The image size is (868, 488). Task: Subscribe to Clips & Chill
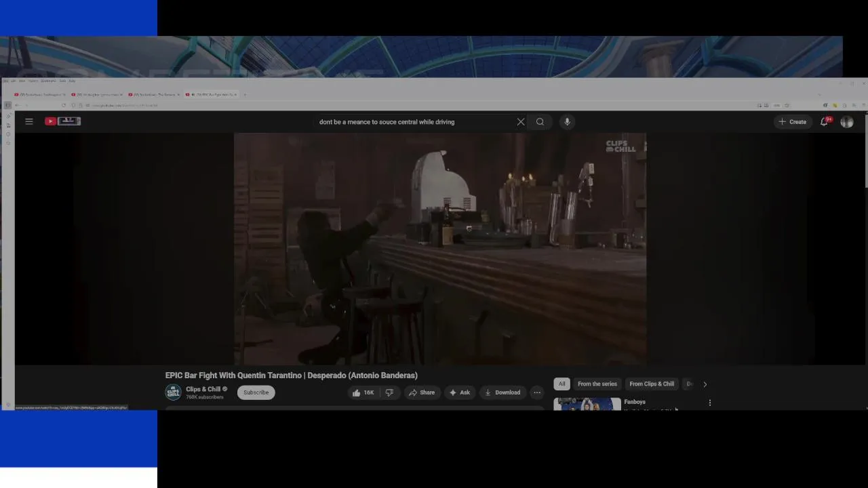(x=256, y=392)
